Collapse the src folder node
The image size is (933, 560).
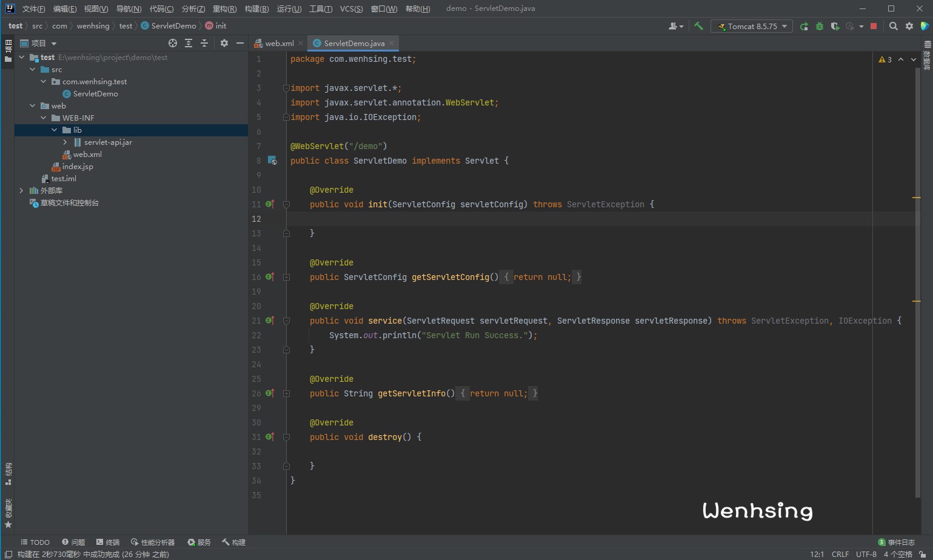32,69
